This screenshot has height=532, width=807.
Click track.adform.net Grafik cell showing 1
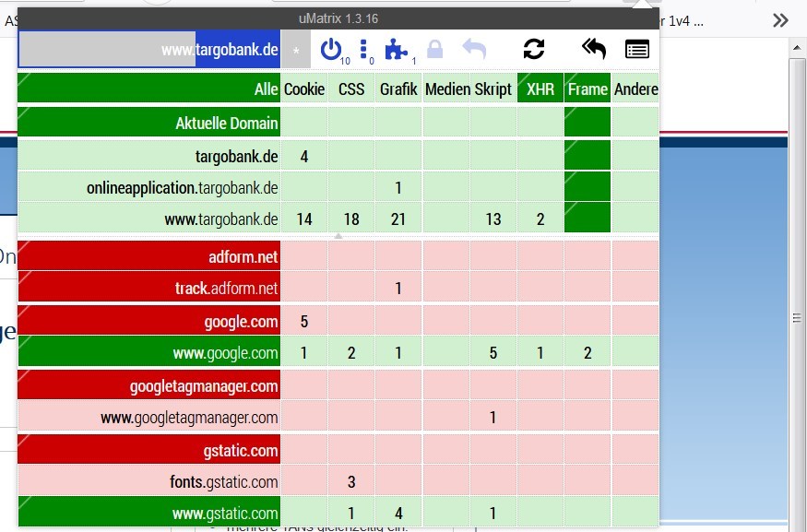pos(398,287)
